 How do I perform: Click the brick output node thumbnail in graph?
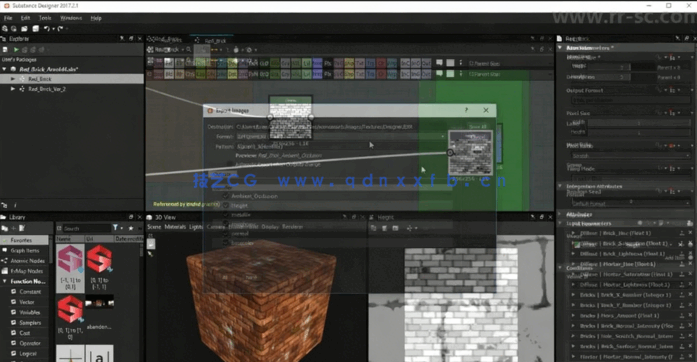tap(470, 153)
